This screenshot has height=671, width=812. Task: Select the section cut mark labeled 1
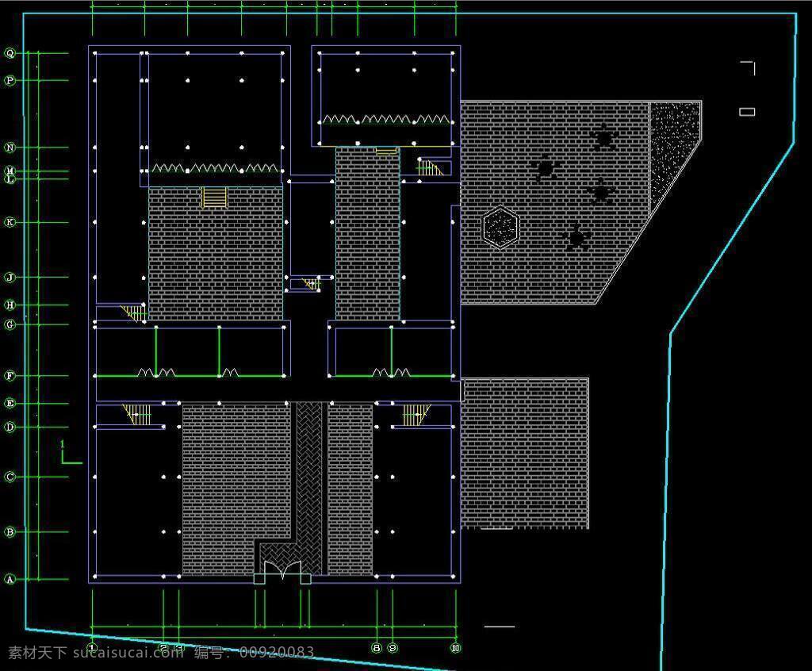pyautogui.click(x=71, y=452)
